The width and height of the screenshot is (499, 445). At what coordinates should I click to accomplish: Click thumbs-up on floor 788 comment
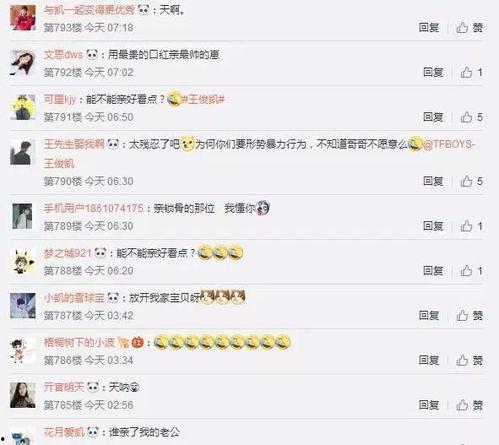[x=466, y=271]
